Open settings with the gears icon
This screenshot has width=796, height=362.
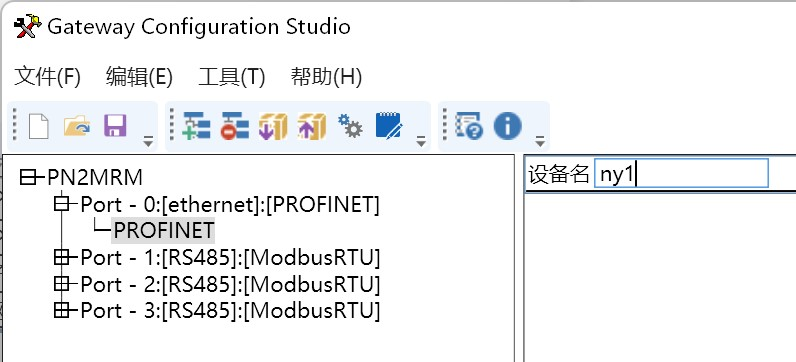(350, 126)
